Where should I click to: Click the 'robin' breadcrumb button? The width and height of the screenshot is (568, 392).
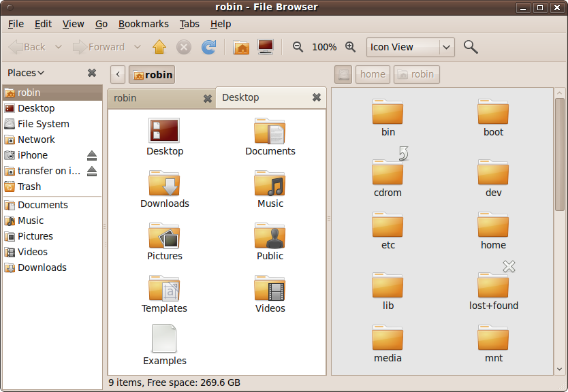(x=416, y=74)
